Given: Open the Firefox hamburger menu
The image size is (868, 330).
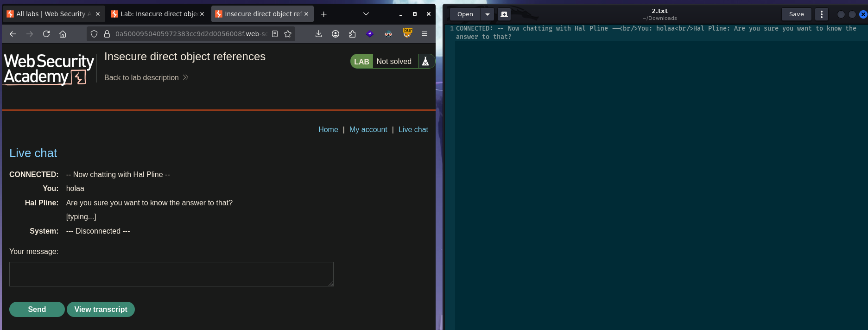Looking at the screenshot, I should pos(424,34).
